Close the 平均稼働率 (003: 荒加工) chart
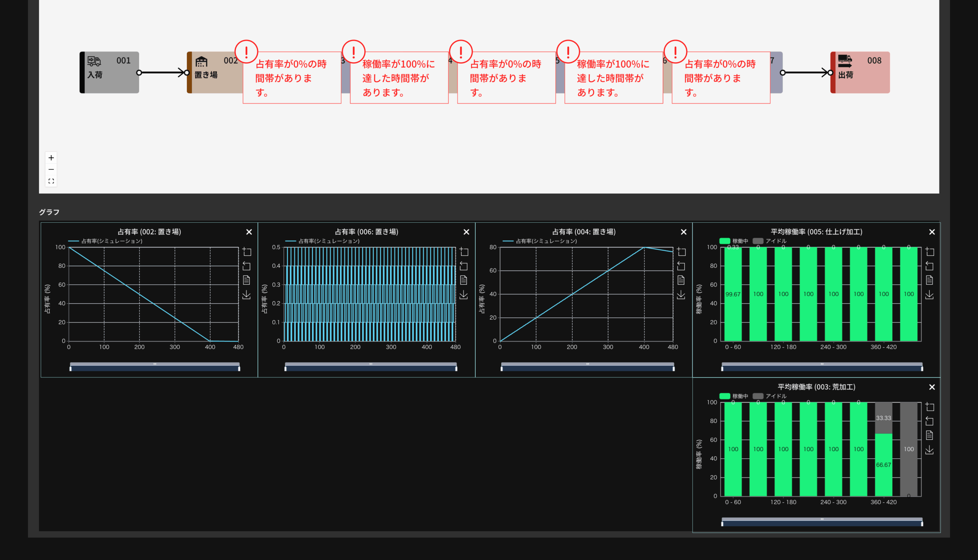Image resolution: width=978 pixels, height=560 pixels. click(932, 387)
